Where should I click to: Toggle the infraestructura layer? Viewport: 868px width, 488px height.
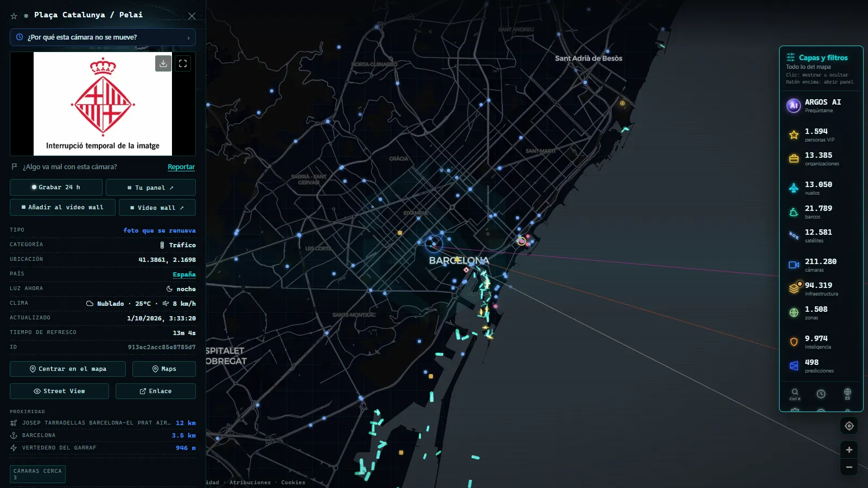[821, 288]
